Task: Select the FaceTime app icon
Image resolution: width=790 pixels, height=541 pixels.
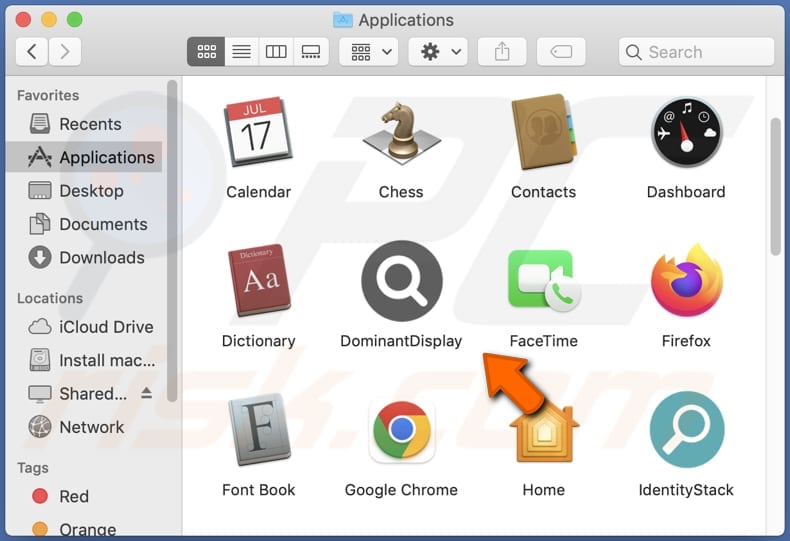Action: pos(544,281)
